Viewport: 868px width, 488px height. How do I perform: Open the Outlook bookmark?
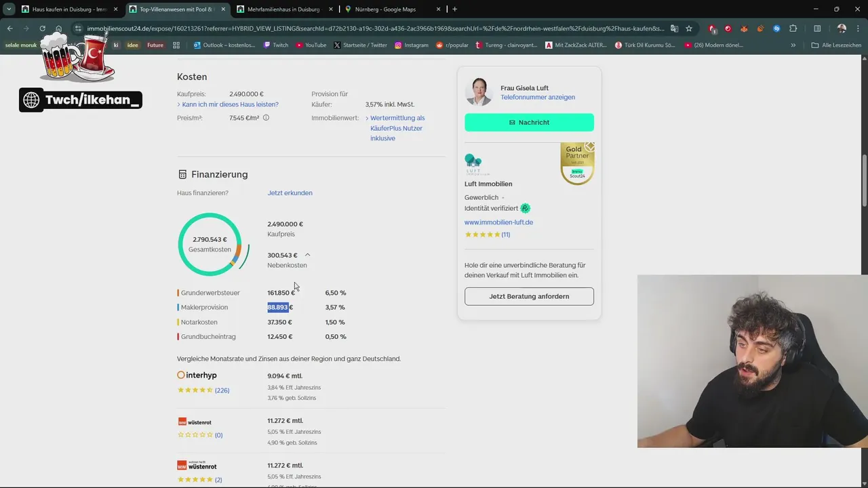225,45
